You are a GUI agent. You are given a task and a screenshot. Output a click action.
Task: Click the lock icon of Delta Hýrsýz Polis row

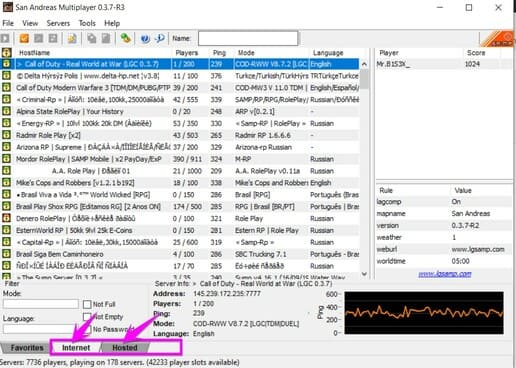coord(6,76)
